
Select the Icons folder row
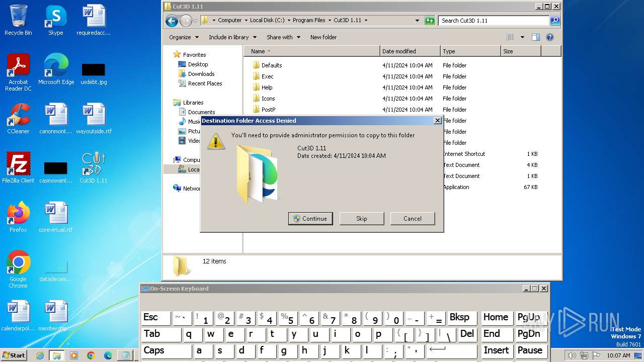(403, 99)
